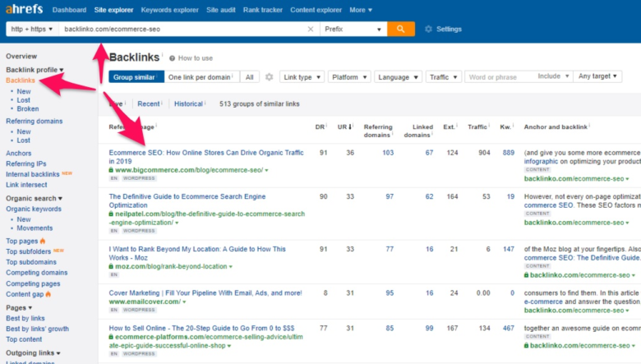Collapse the Pages section

click(x=19, y=307)
